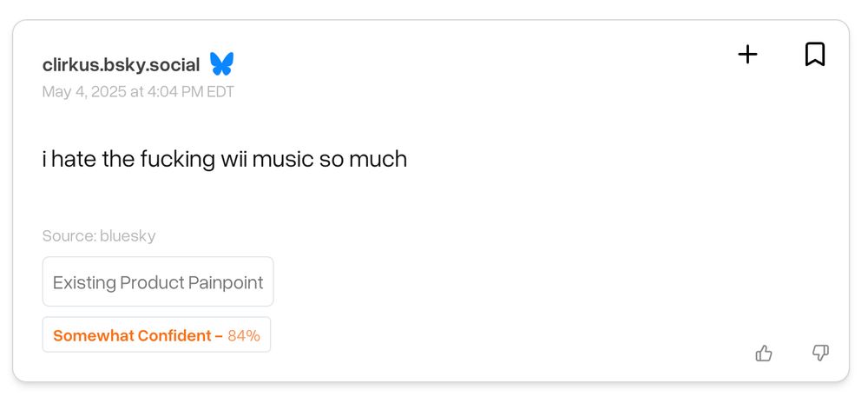Click the post text about wii music
Image resolution: width=868 pixels, height=403 pixels.
click(x=224, y=159)
